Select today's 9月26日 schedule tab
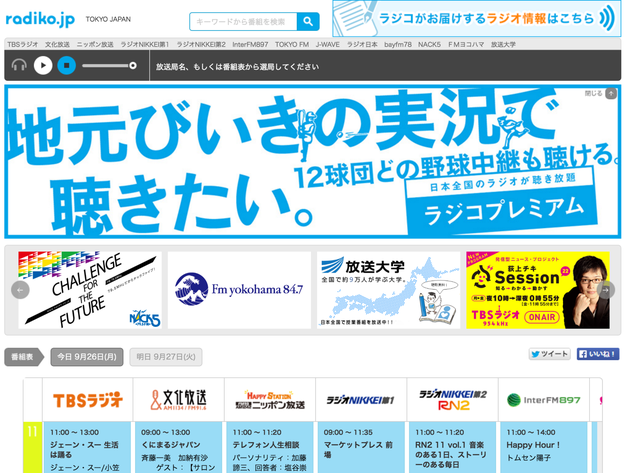This screenshot has height=473, width=625. [87, 356]
